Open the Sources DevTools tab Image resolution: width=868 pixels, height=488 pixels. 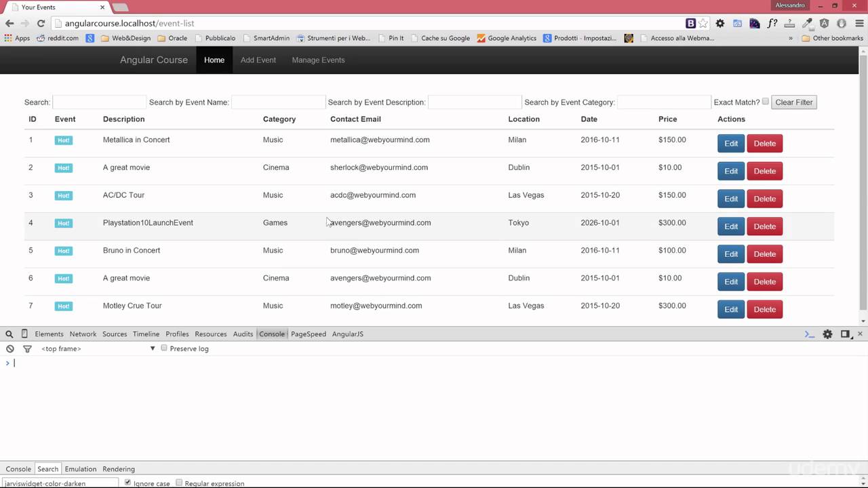coord(115,334)
